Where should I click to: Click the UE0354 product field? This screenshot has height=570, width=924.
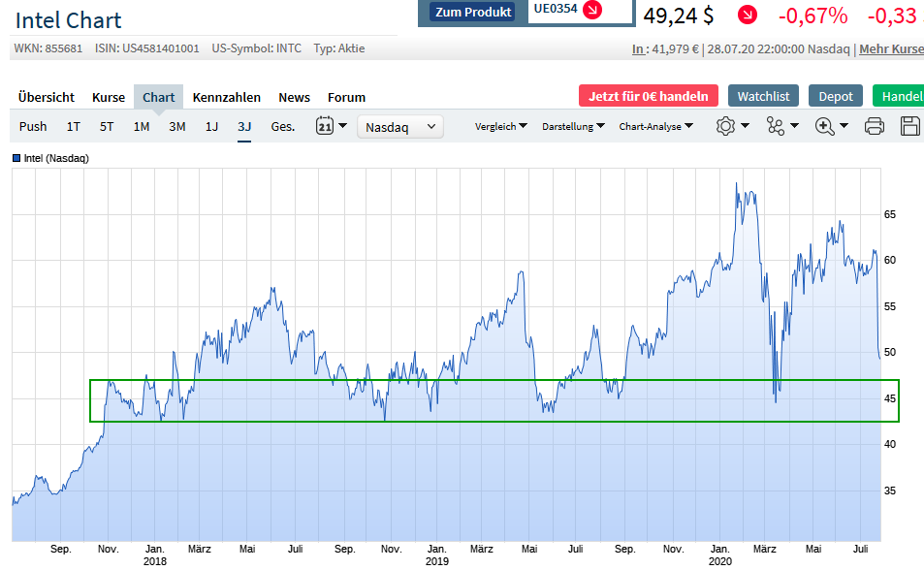pyautogui.click(x=581, y=12)
